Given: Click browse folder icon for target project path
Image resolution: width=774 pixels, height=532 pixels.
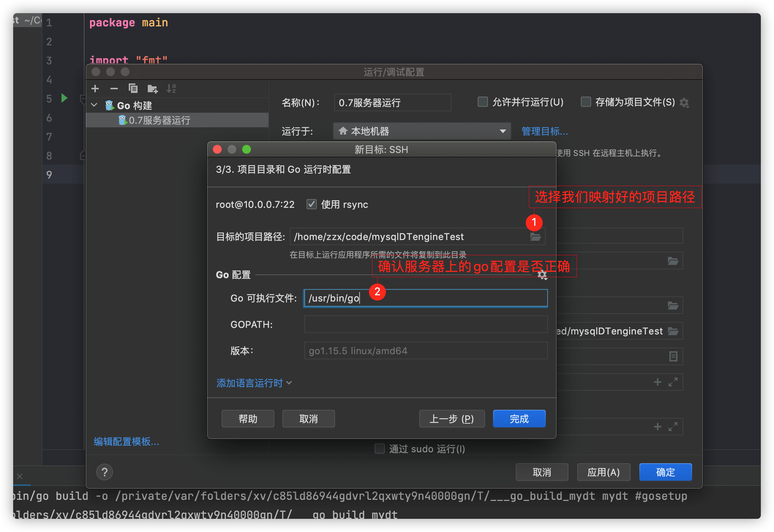Looking at the screenshot, I should pyautogui.click(x=536, y=237).
